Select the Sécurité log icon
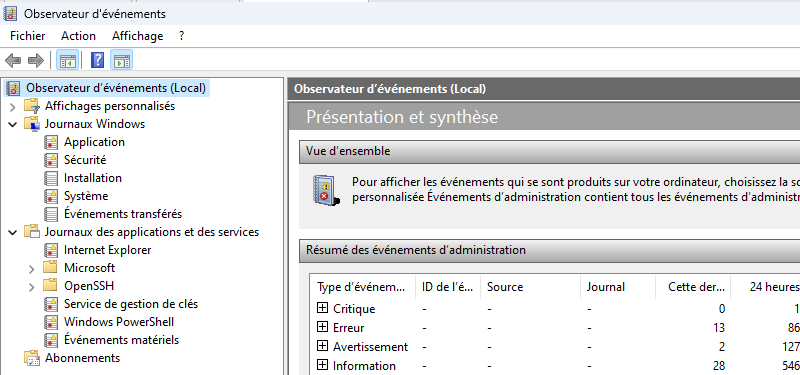800x375 pixels. (x=51, y=160)
